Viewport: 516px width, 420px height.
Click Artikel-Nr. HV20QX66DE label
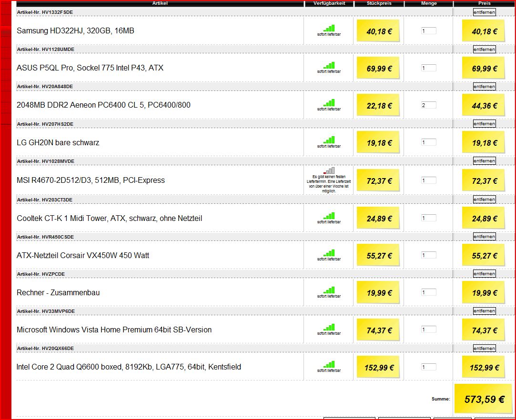(x=45, y=348)
